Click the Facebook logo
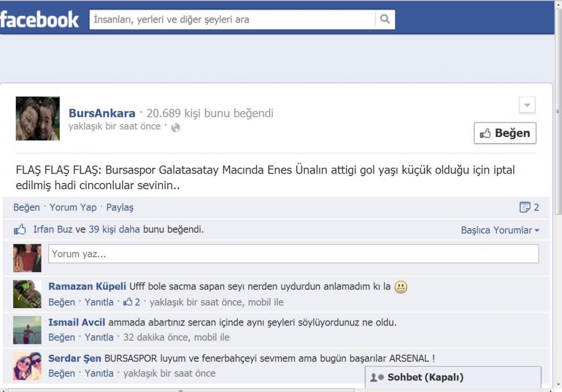 click(x=39, y=20)
